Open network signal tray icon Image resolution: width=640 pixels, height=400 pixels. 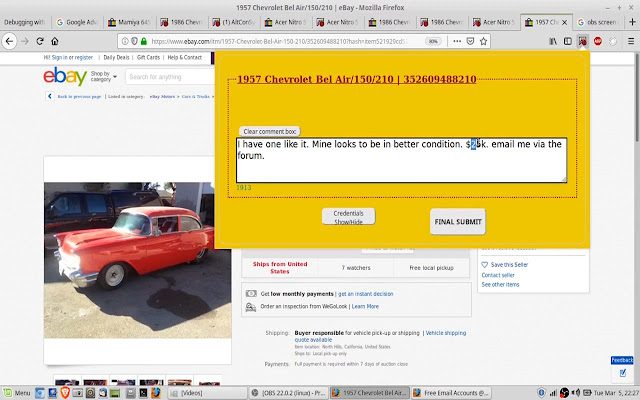(x=553, y=393)
